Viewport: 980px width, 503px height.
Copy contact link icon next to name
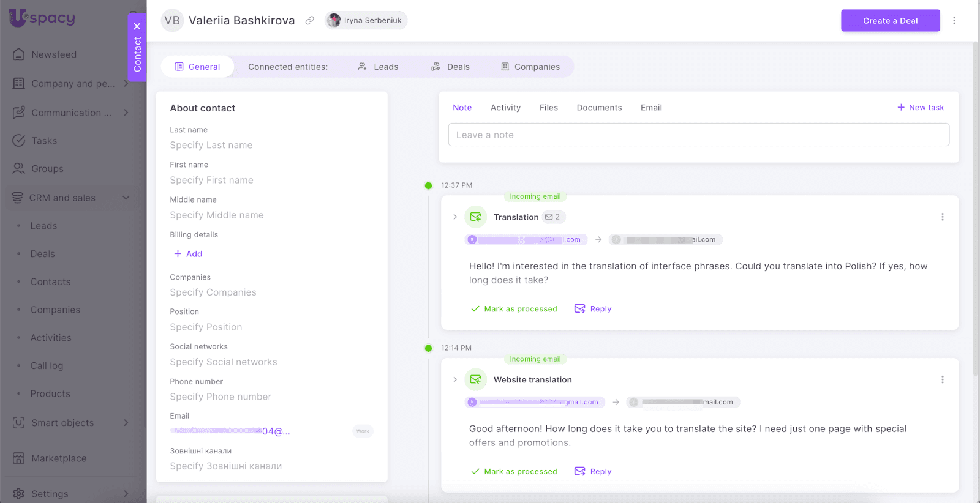tap(310, 21)
